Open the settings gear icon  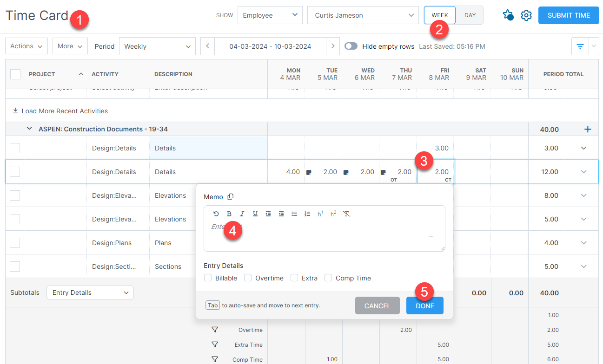tap(526, 15)
